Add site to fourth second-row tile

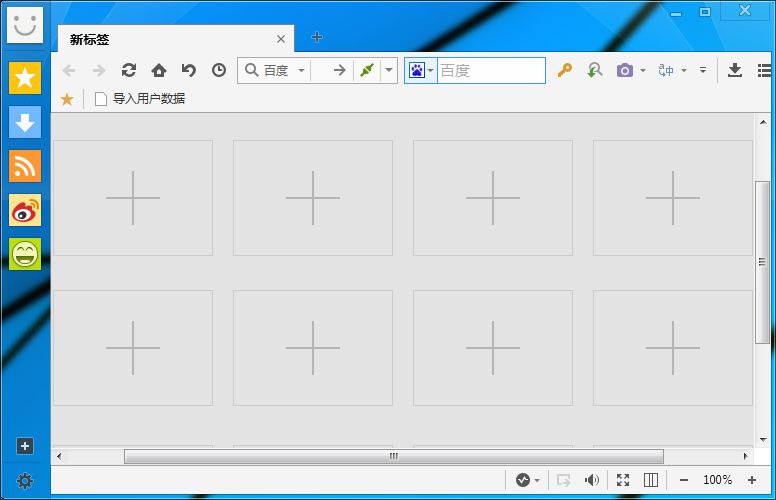click(673, 348)
